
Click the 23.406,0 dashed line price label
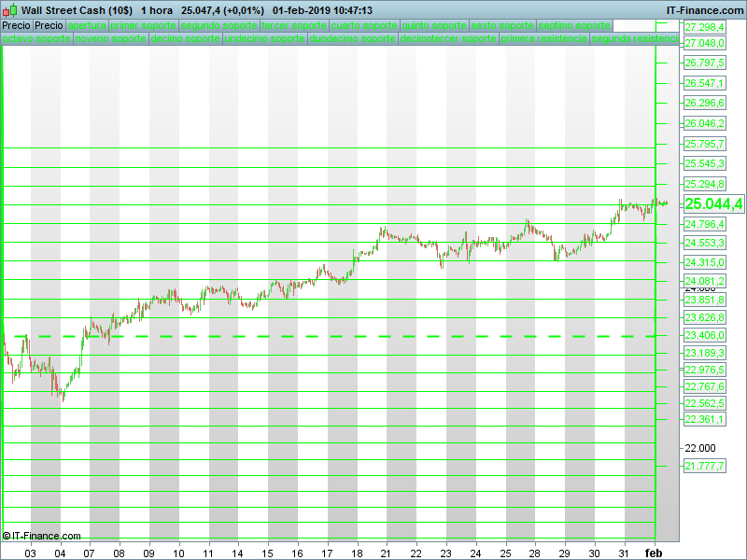pyautogui.click(x=705, y=335)
